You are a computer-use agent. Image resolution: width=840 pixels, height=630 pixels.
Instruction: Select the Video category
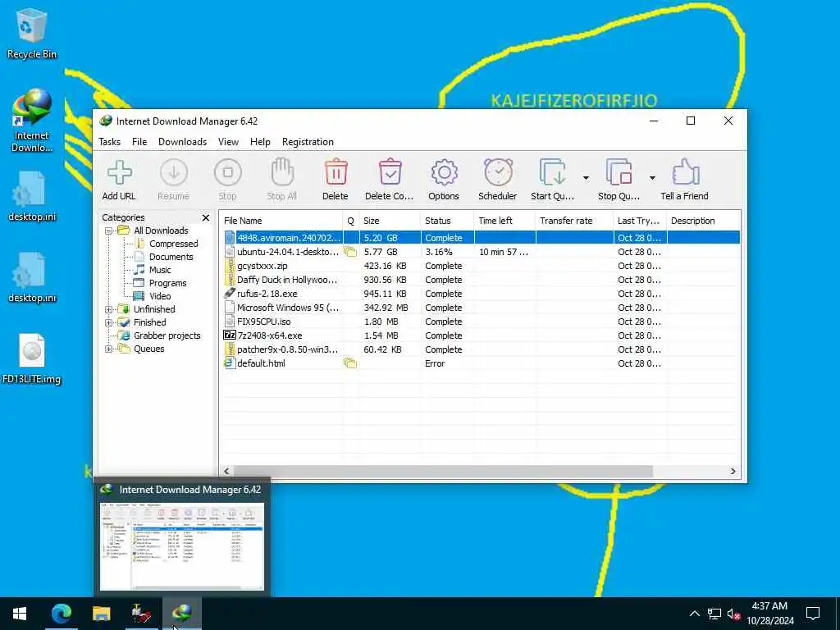(160, 296)
